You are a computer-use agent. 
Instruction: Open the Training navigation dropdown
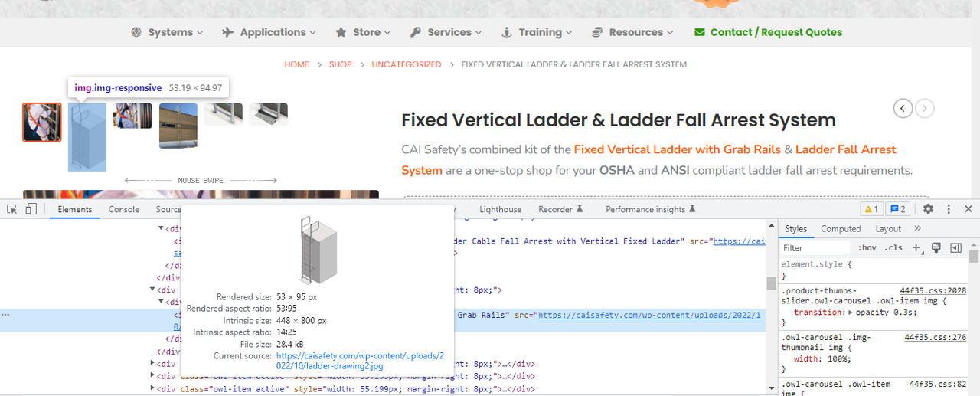(x=537, y=32)
